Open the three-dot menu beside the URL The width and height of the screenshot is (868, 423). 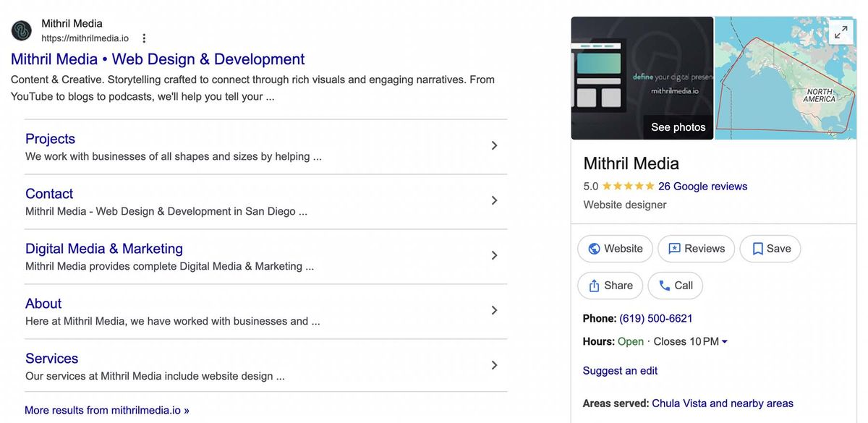(x=142, y=37)
